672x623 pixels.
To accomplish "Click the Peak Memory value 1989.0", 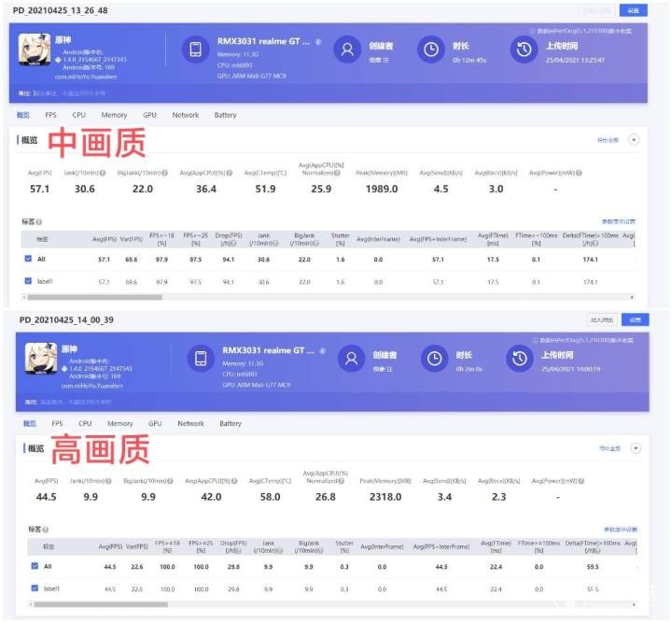I will (x=382, y=189).
